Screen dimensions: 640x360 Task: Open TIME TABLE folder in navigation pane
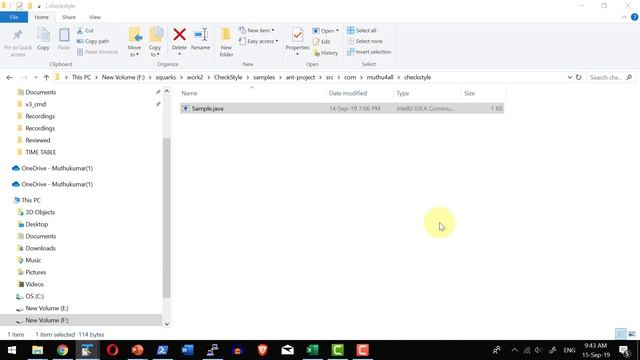pos(40,152)
